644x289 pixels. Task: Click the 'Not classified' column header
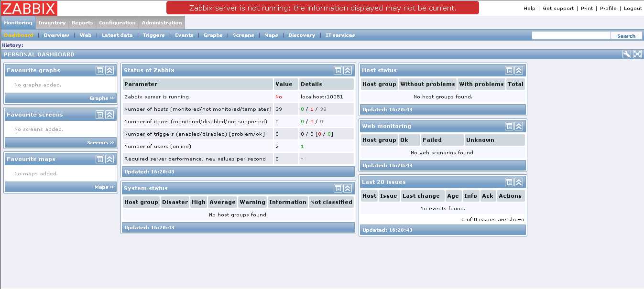pos(331,202)
